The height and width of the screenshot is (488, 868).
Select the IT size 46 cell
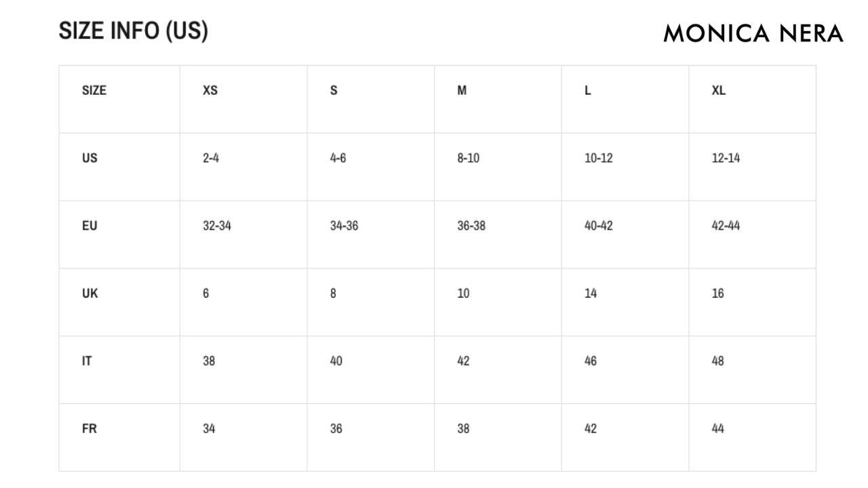[591, 361]
